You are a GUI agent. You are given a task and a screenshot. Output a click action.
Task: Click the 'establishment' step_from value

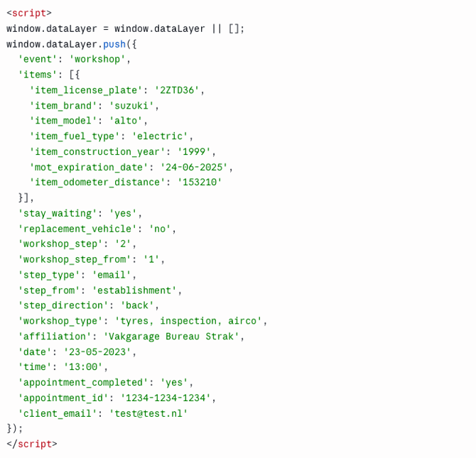134,290
